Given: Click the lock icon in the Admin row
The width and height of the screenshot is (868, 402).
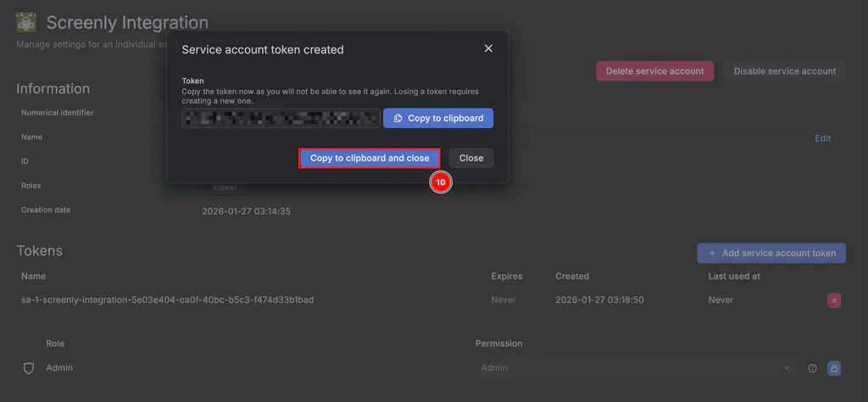Looking at the screenshot, I should 834,368.
